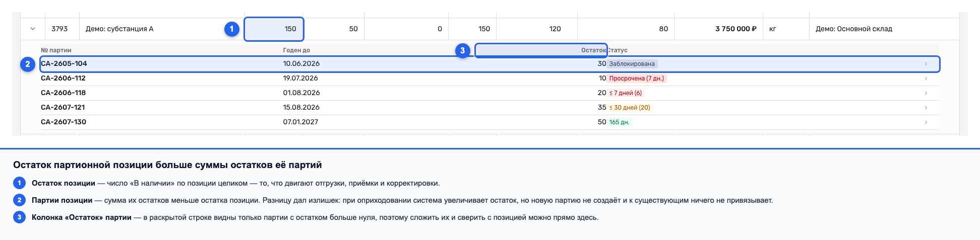Select batch number CA-2607-121
Viewport: 980px width, 240px height.
pos(63,107)
